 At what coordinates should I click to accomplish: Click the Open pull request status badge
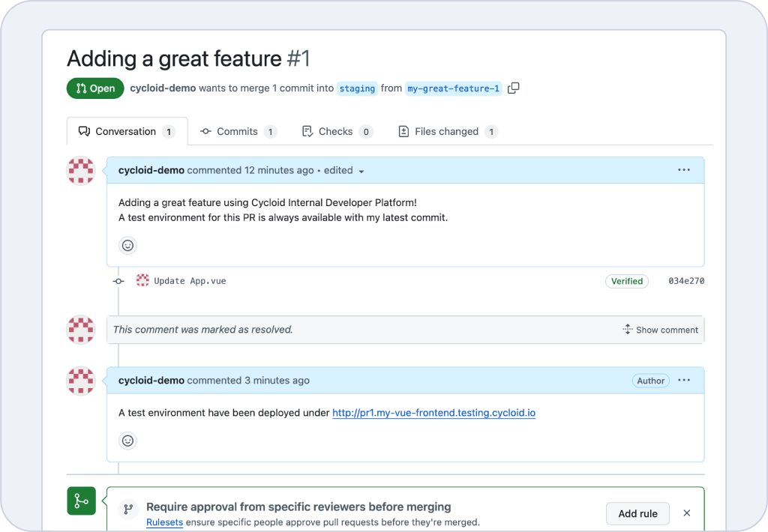pos(95,88)
